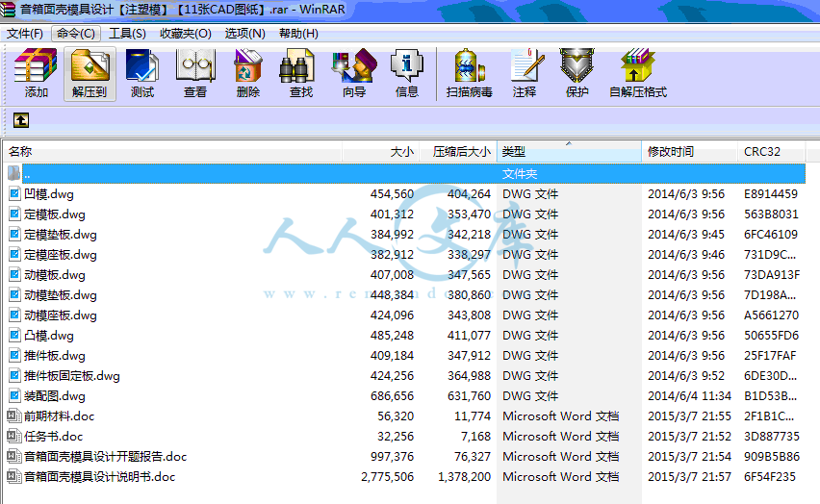820x504 pixels.
Task: Open the 向导 (Wizard) toolbar icon
Action: pyautogui.click(x=354, y=64)
